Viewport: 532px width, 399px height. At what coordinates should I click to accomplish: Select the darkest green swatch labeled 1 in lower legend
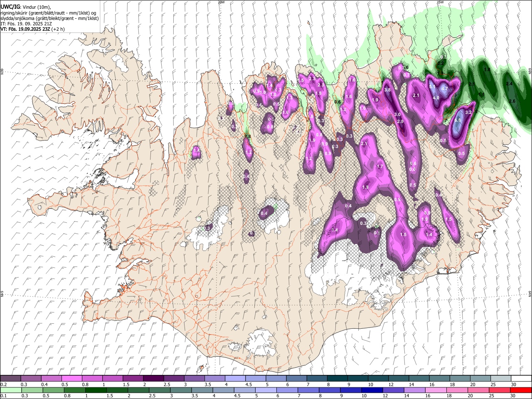tap(96, 390)
